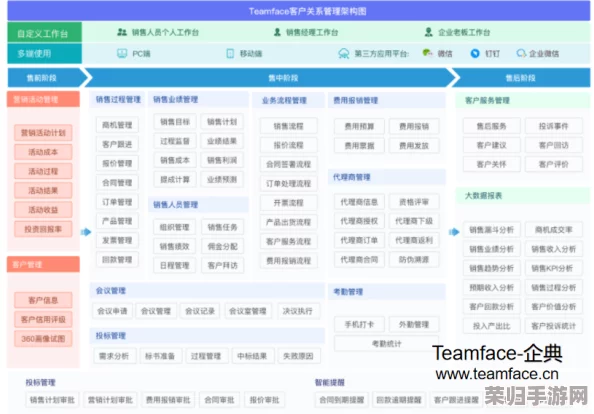Click 失败原因 box
Image resolution: width=594 pixels, height=414 pixels.
[x=299, y=356]
